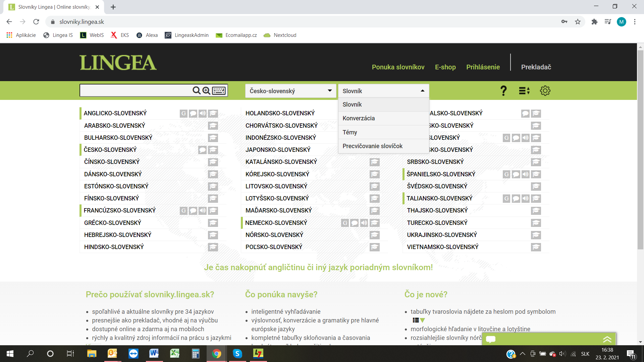Click the list sorting icon in the green bar
Viewport: 644px width, 362px height.
pos(524,90)
